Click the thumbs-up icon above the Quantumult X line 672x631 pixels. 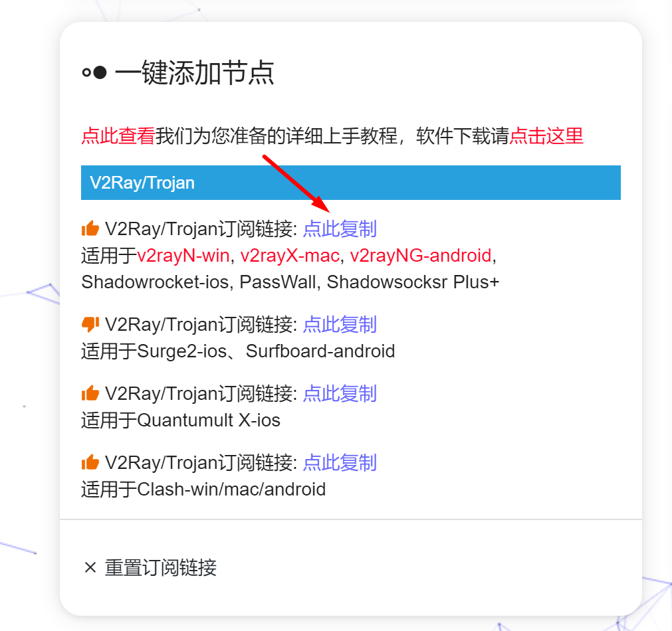point(90,393)
